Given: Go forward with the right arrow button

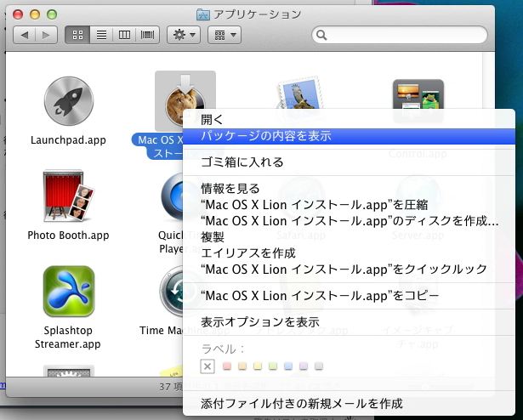Looking at the screenshot, I should [x=46, y=35].
